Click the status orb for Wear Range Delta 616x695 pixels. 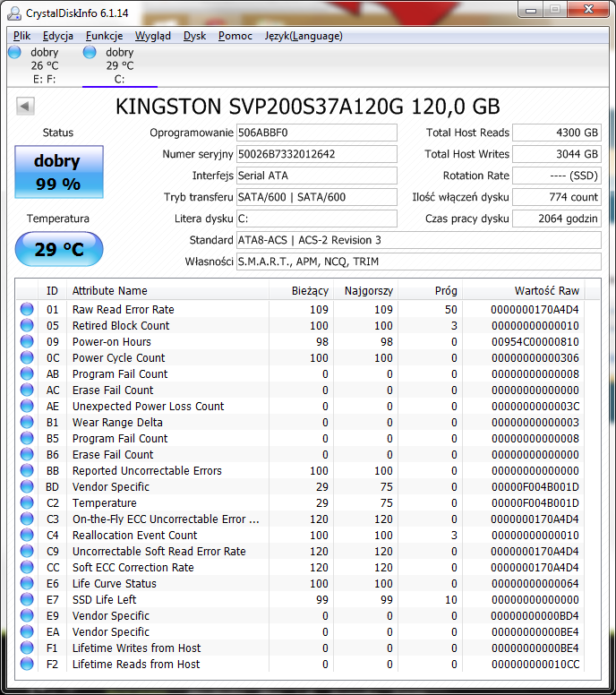tap(27, 422)
